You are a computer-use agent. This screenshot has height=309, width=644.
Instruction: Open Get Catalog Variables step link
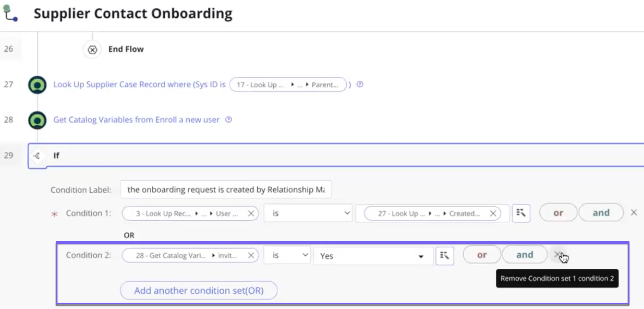coord(137,120)
